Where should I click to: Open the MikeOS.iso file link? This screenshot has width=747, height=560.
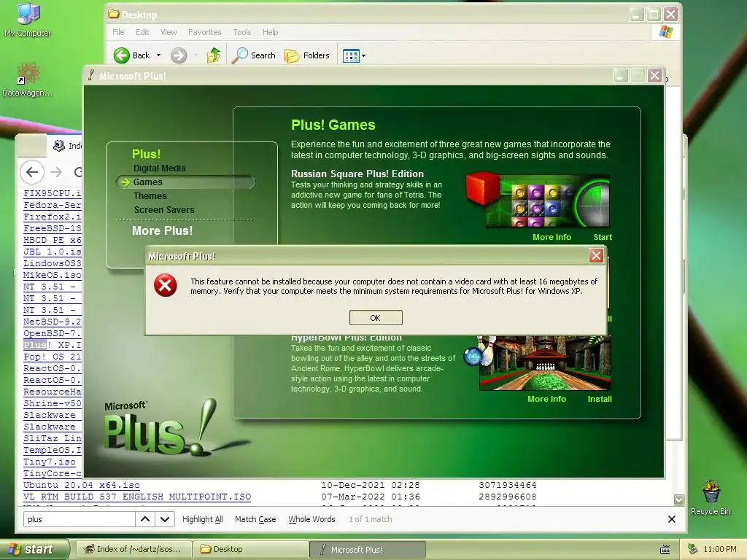(x=53, y=275)
